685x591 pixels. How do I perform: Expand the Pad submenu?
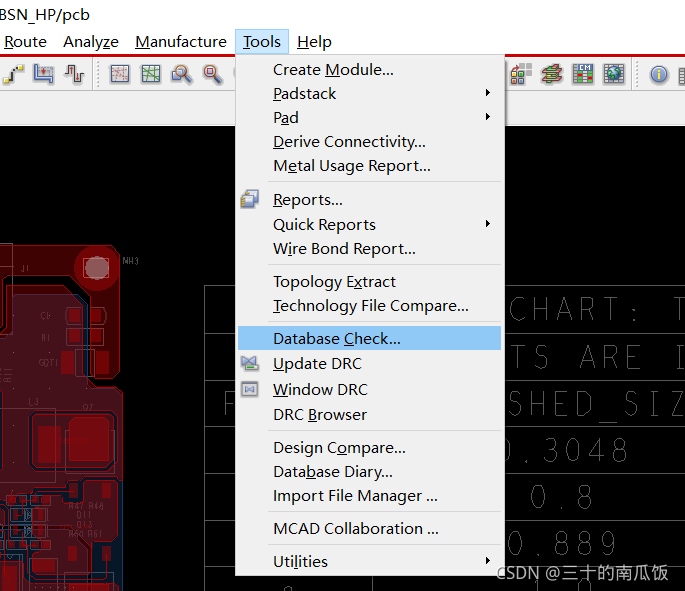click(x=370, y=118)
